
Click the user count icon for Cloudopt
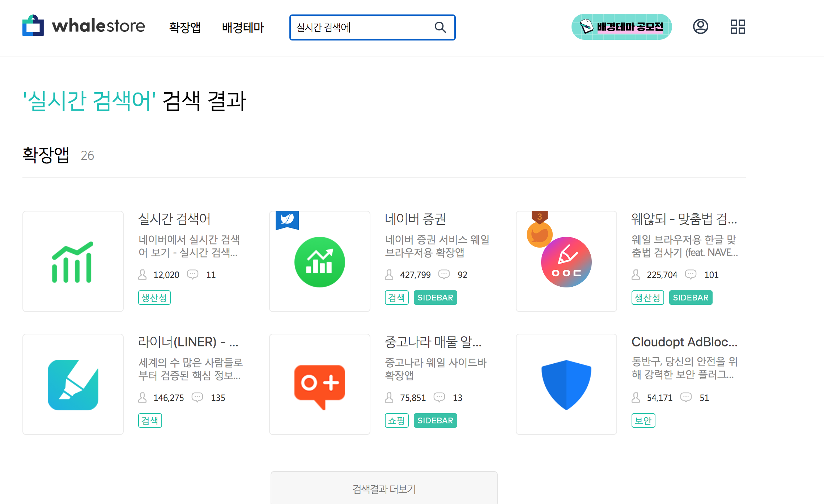point(636,398)
